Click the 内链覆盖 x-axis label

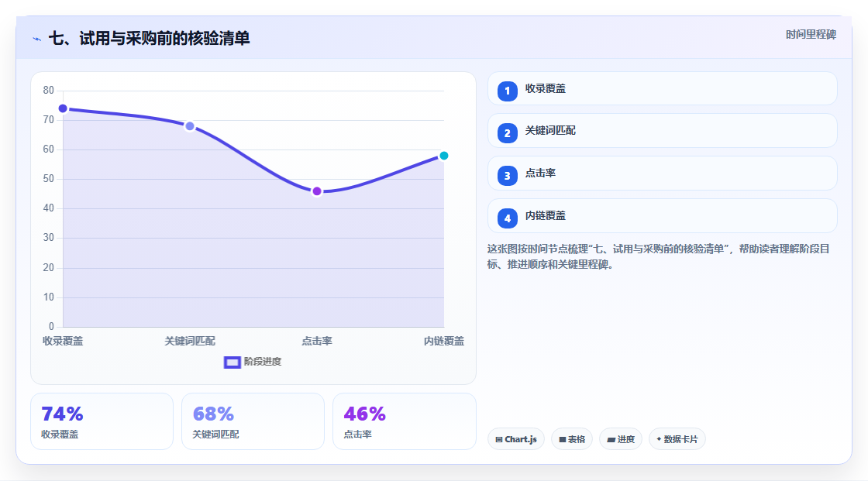tap(444, 341)
